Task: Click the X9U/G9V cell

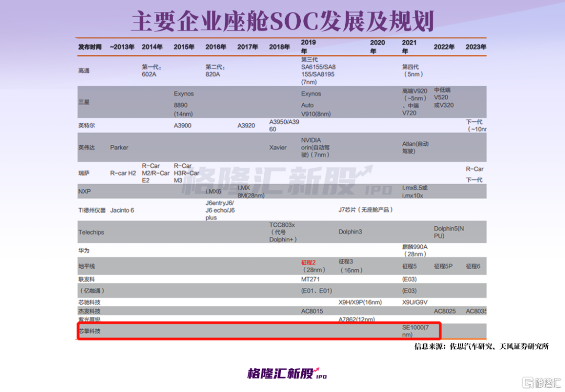Action: coord(415,303)
